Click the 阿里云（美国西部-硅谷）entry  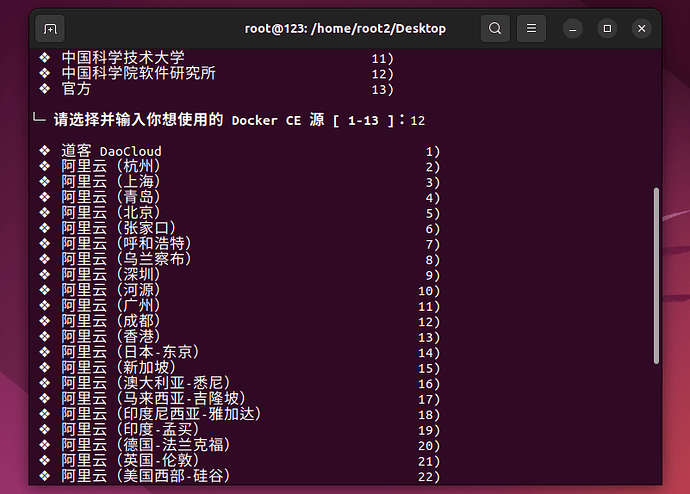pyautogui.click(x=146, y=476)
